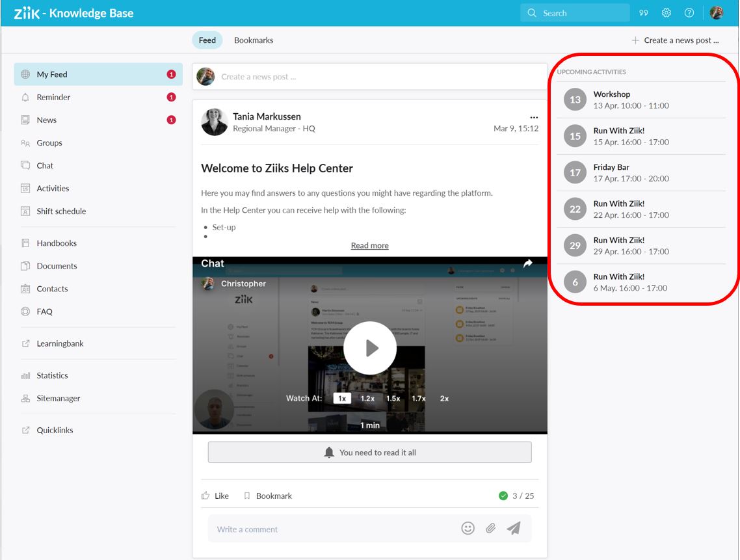The height and width of the screenshot is (560, 740).
Task: Open Run With Ziik! on 15 Apr
Action: pyautogui.click(x=641, y=136)
